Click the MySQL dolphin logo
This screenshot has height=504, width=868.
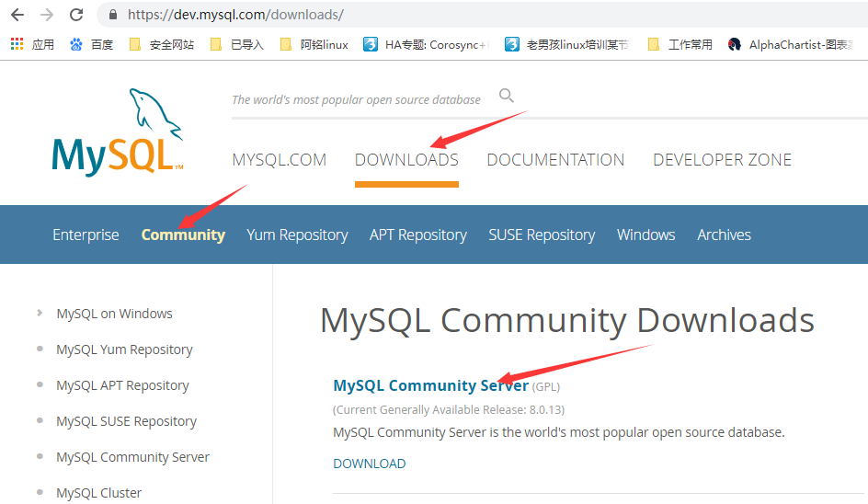pos(118,133)
